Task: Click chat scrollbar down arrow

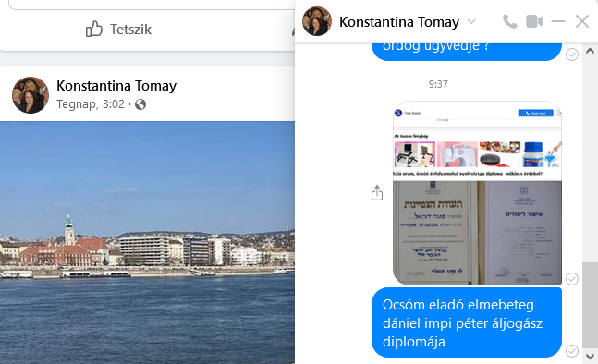Action: click(x=590, y=357)
